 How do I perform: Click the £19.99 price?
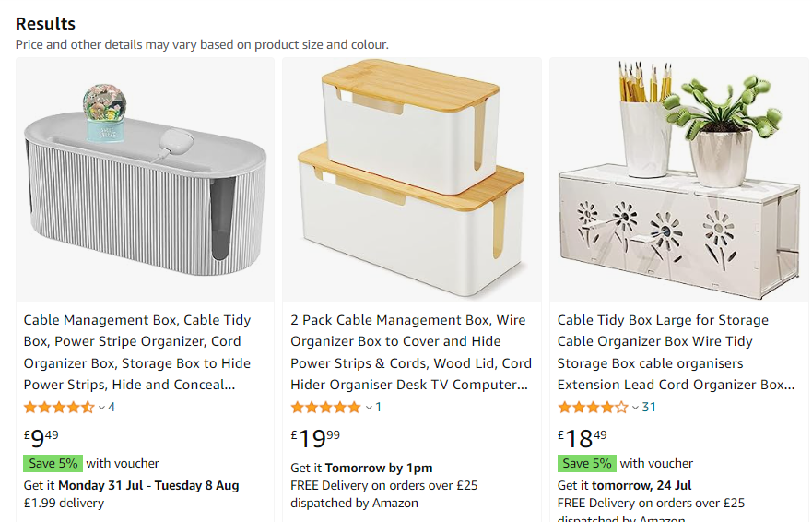315,436
